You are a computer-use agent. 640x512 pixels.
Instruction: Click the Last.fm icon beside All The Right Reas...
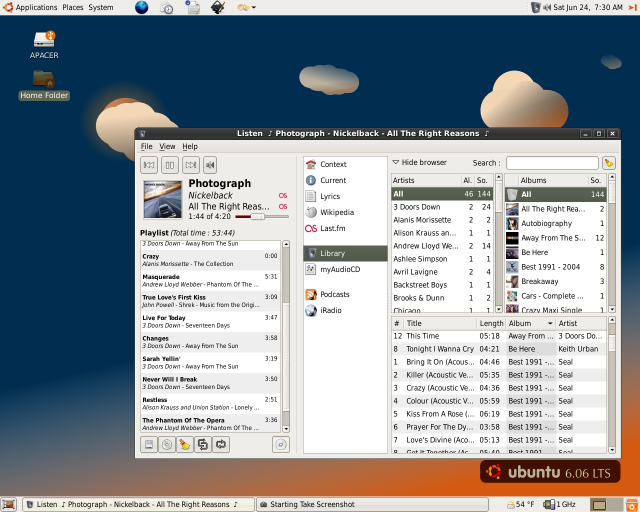coord(283,207)
